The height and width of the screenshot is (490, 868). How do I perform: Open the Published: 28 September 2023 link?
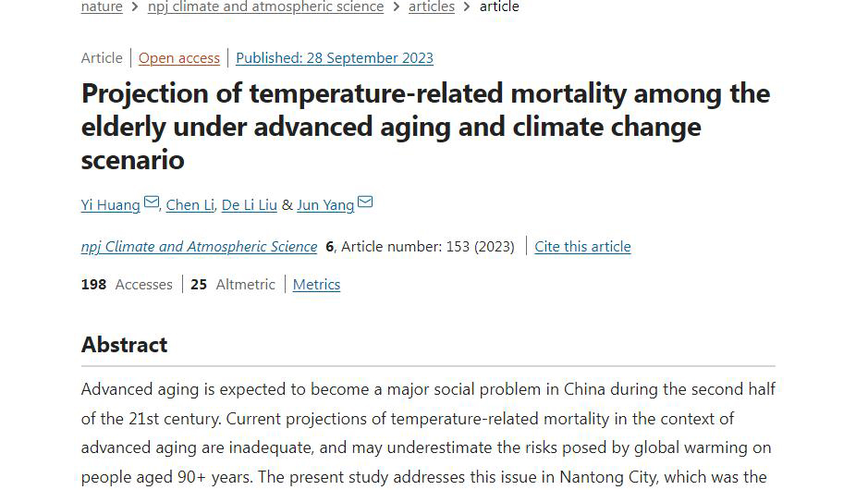click(x=335, y=58)
